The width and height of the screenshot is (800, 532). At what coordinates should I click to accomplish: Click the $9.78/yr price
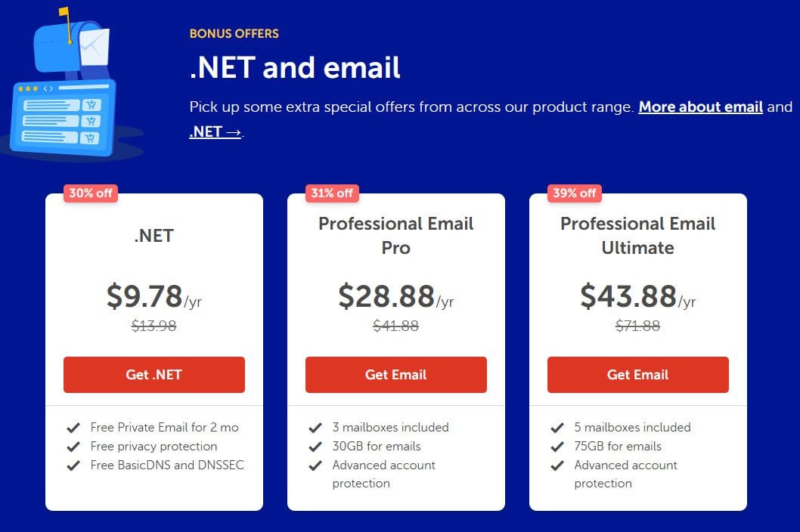pos(154,296)
